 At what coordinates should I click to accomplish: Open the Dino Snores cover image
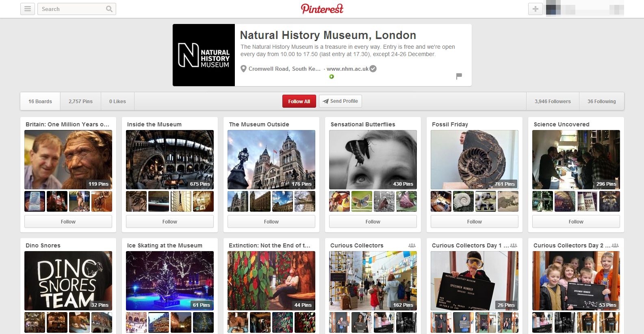tap(68, 281)
